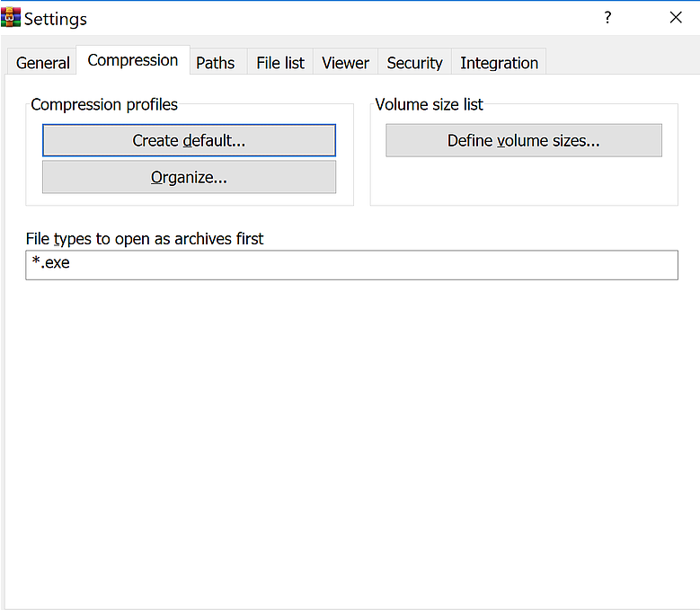The height and width of the screenshot is (610, 700).
Task: Click 'File types to open as archives first' label
Action: tap(145, 239)
